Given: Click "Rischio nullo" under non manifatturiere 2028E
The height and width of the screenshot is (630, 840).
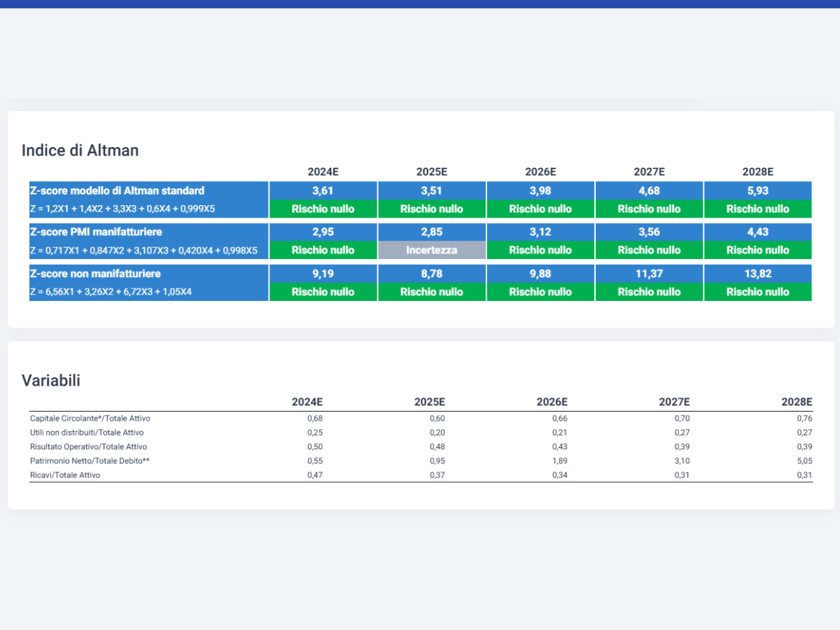Looking at the screenshot, I should (x=758, y=292).
